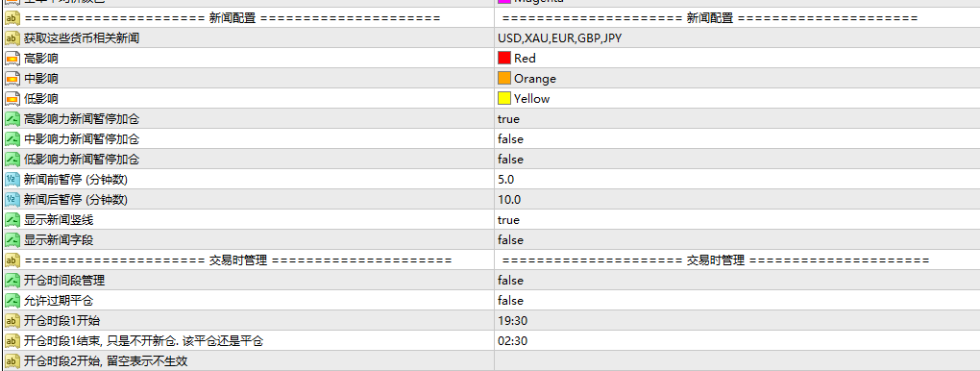980x371 pixels.
Task: Select the 显示新闻竖线 label
Action: coord(58,219)
